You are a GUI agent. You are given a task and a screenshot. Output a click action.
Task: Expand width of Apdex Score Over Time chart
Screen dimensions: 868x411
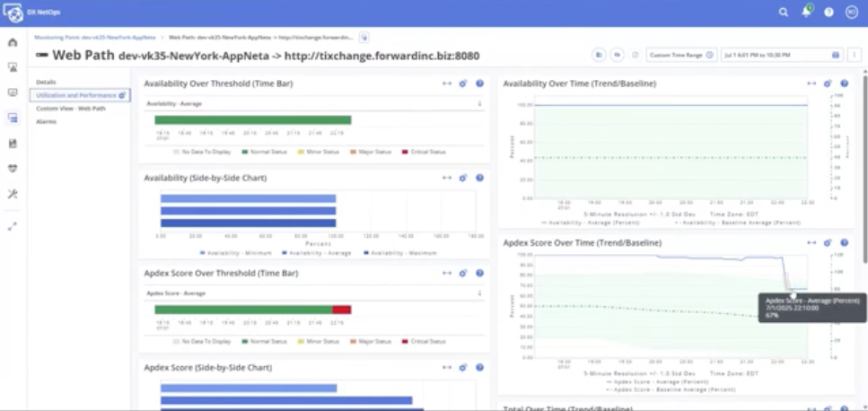coord(811,243)
